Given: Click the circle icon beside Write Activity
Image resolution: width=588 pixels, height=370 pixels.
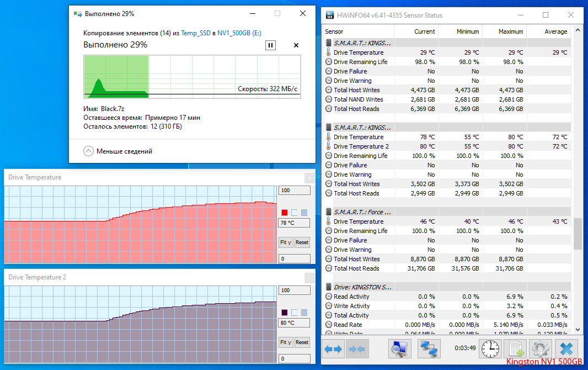Looking at the screenshot, I should click(329, 306).
